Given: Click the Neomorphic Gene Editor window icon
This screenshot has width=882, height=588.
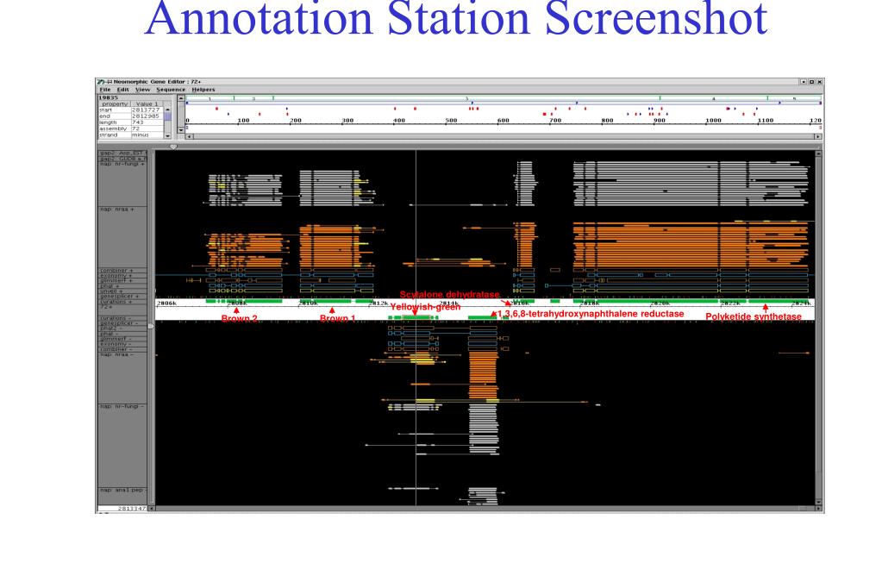Looking at the screenshot, I should pos(101,82).
